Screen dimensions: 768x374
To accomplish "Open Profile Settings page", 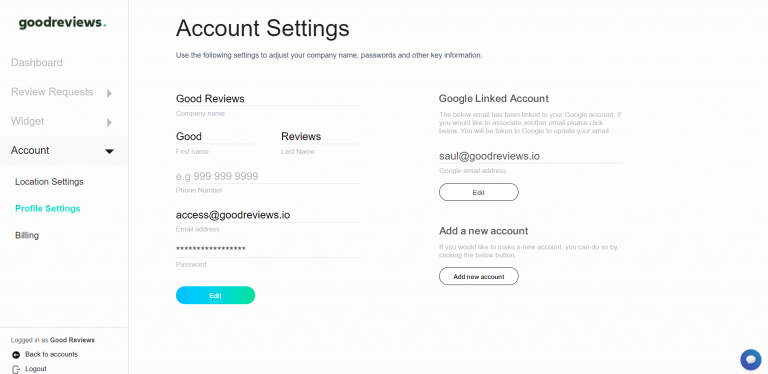I will [x=48, y=209].
